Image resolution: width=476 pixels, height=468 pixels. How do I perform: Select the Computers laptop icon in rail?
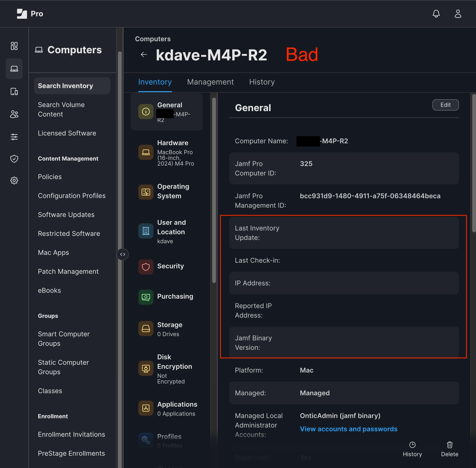tap(14, 69)
